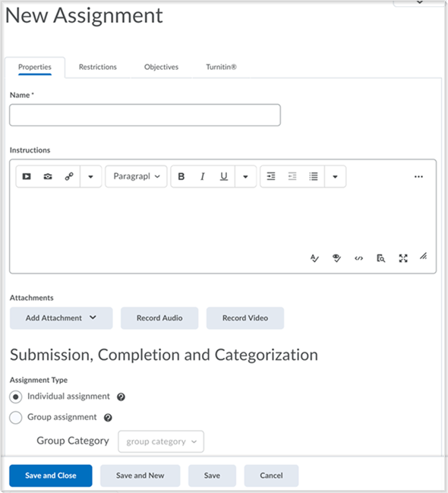Open the Paragraph format dropdown

[x=136, y=176]
